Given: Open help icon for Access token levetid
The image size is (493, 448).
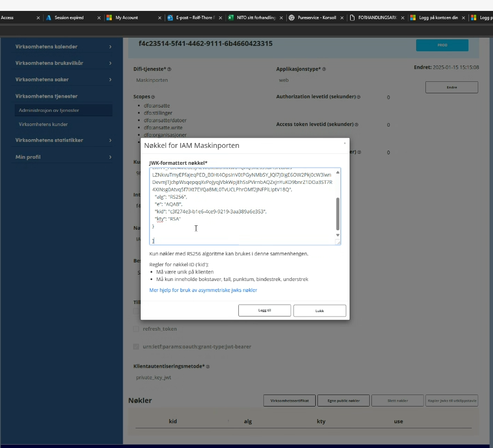Looking at the screenshot, I should (x=356, y=124).
